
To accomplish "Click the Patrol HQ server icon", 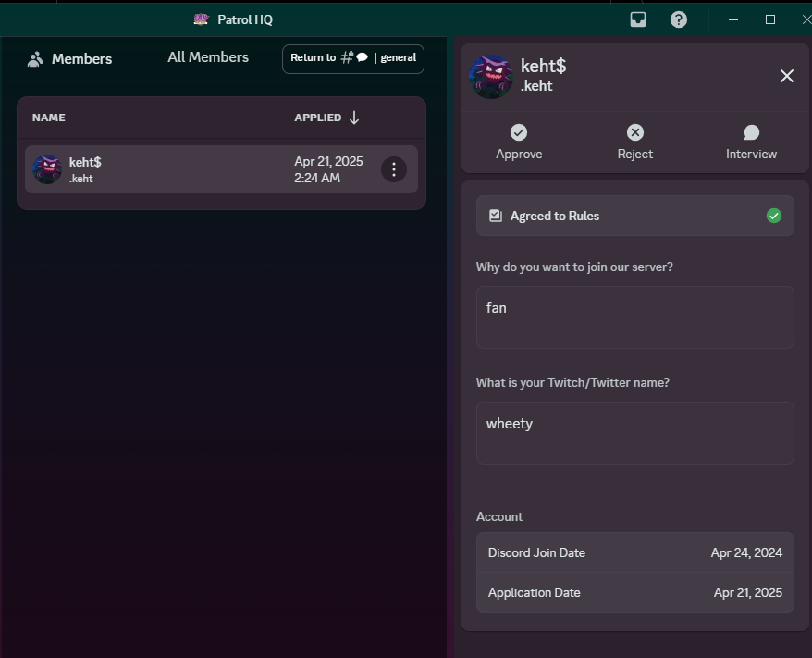I will click(201, 19).
